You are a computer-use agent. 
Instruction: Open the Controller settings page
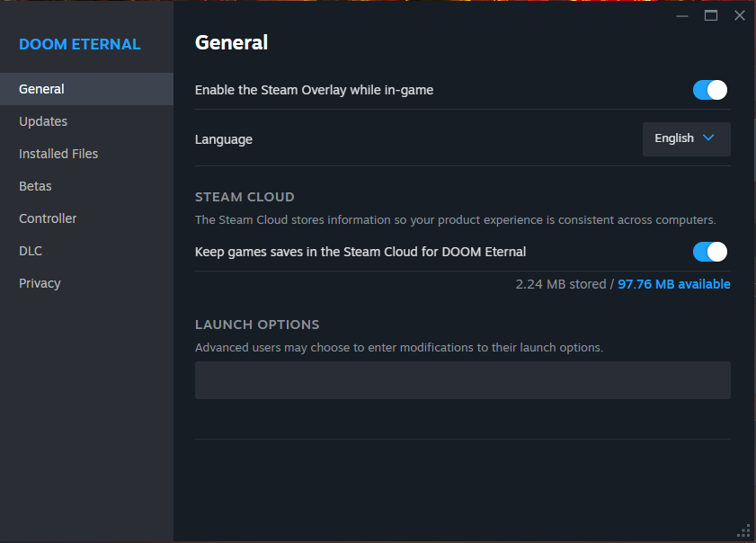click(x=47, y=218)
